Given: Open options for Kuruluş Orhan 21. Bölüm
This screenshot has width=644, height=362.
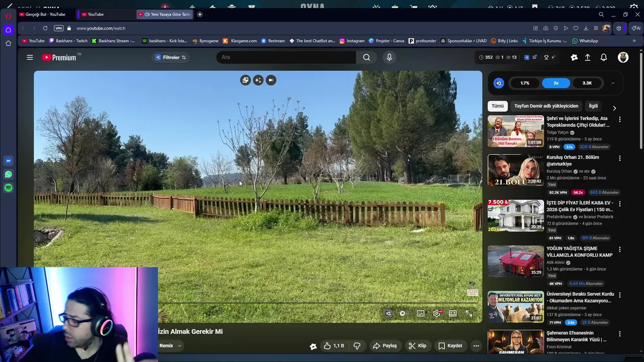Looking at the screenshot, I should [620, 158].
